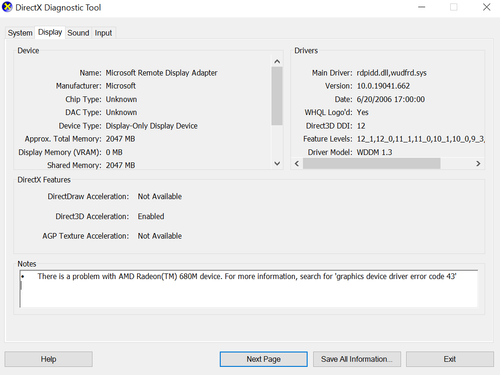Click the AMD Radeon 680M problem note

pyautogui.click(x=247, y=276)
